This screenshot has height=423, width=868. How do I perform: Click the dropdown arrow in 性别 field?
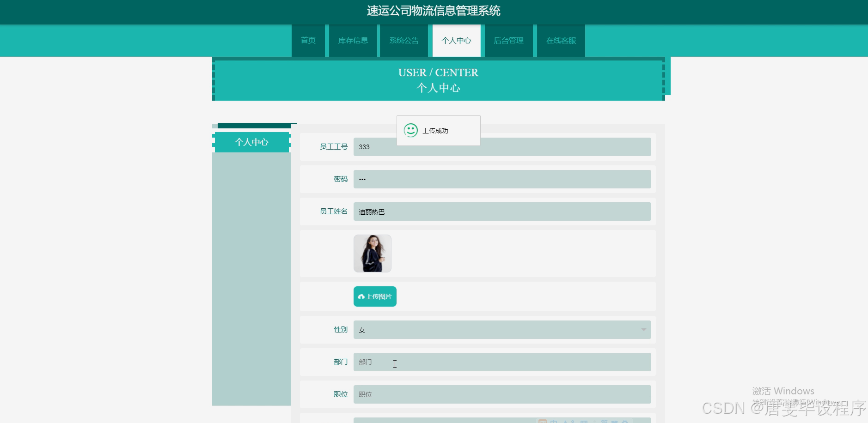click(x=643, y=330)
